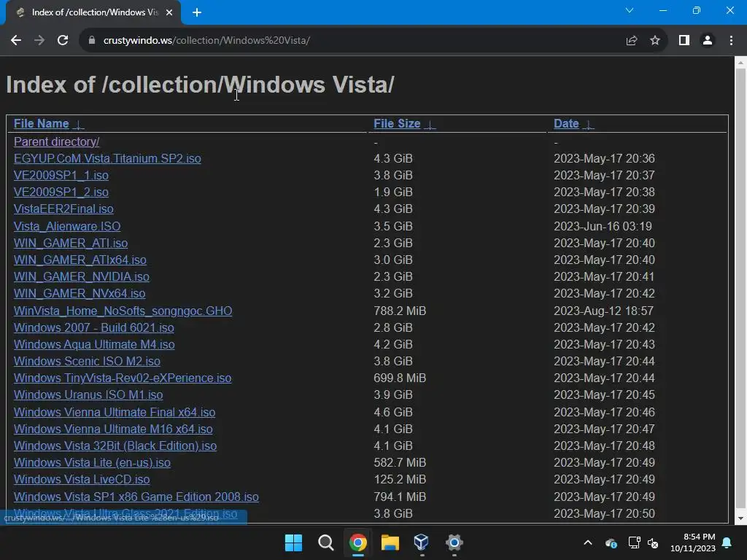Open Chrome three-dot menu

731,41
